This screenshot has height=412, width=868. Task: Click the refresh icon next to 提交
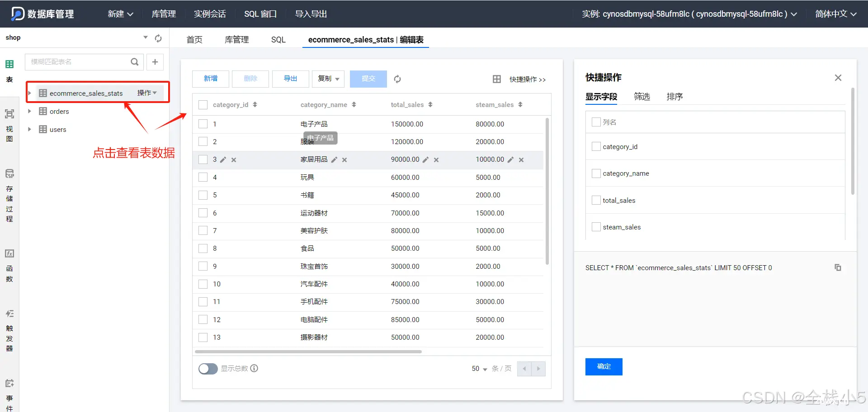[x=397, y=79]
